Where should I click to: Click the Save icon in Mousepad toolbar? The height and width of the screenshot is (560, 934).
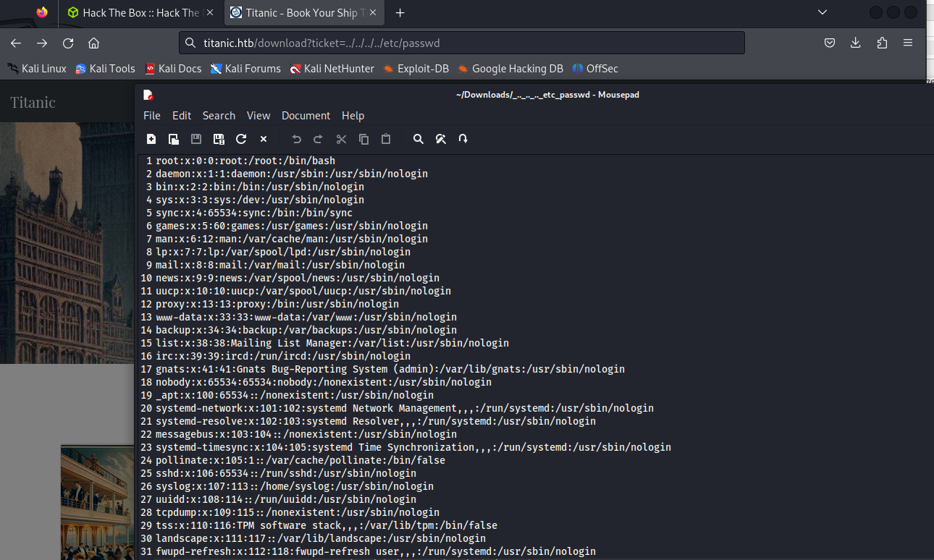196,139
